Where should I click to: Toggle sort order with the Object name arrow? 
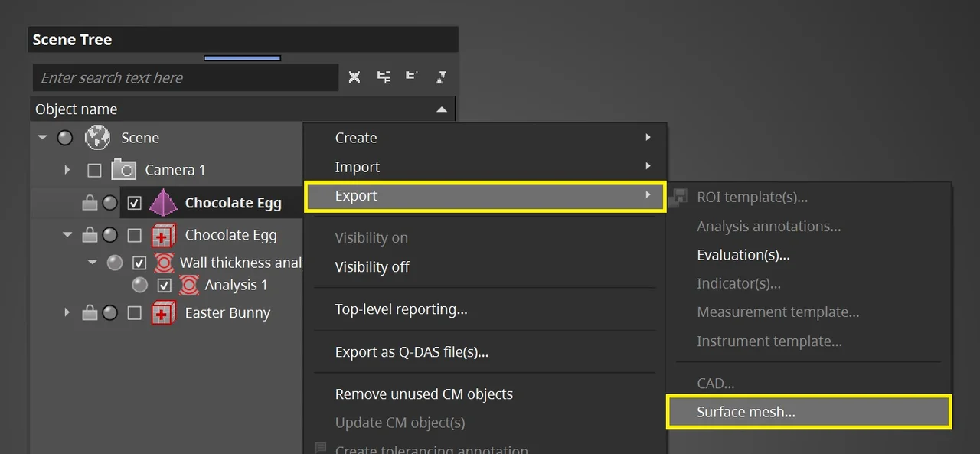[442, 109]
